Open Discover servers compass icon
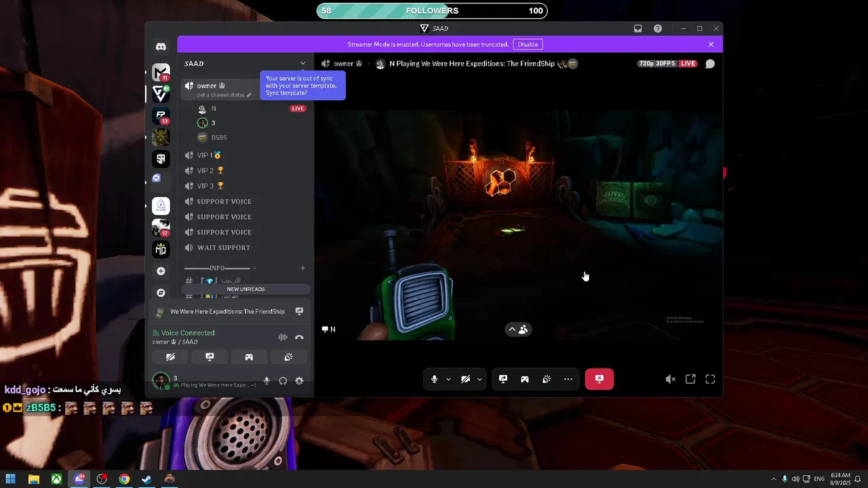868x488 pixels. pos(161,293)
